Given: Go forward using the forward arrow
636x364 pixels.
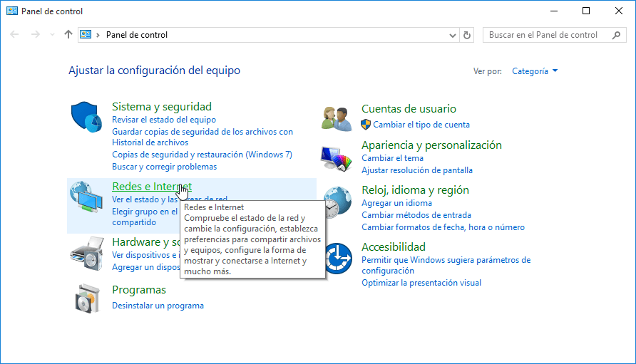Looking at the screenshot, I should tap(36, 35).
